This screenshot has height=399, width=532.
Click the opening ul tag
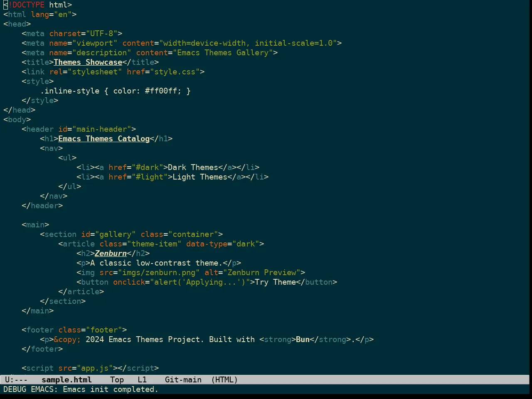(x=67, y=158)
